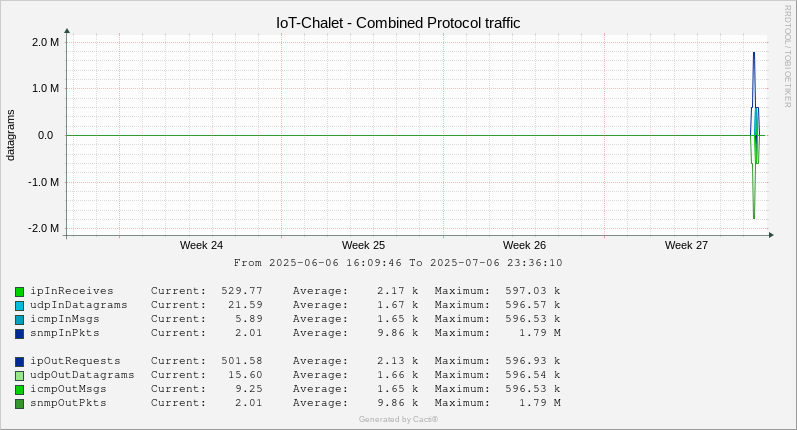Click the Week 27 axis label
The width and height of the screenshot is (797, 430).
686,245
